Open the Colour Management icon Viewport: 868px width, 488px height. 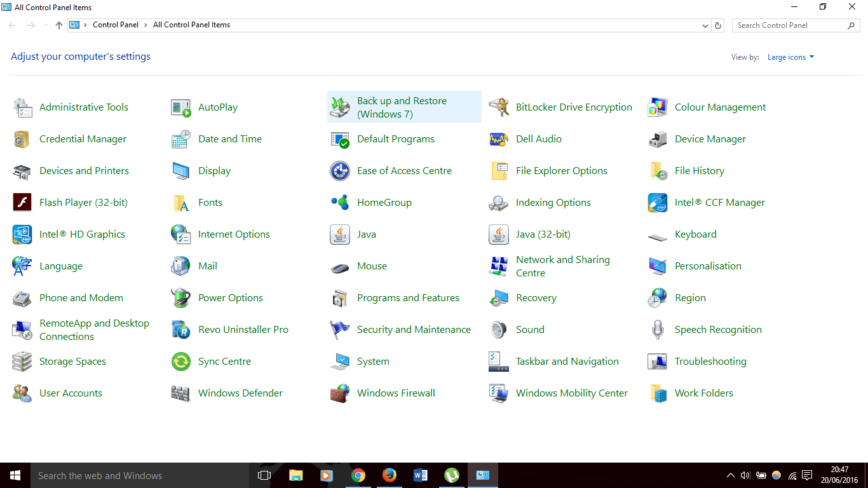point(658,107)
